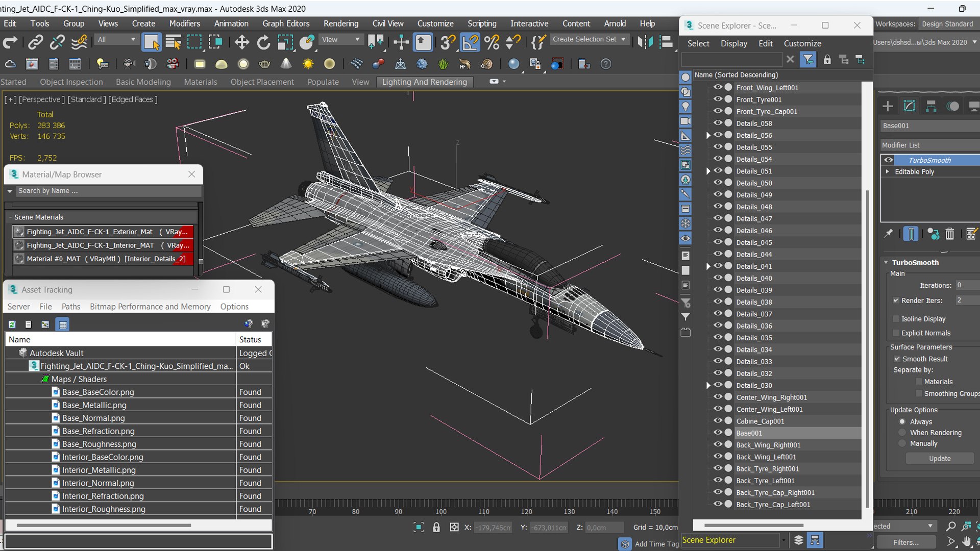Toggle the Scene Explorer filter icon
Screen dimensions: 980x551
[x=808, y=60]
